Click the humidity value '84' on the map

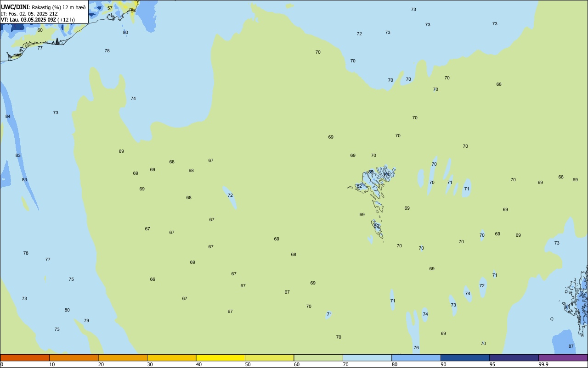[x=8, y=117]
